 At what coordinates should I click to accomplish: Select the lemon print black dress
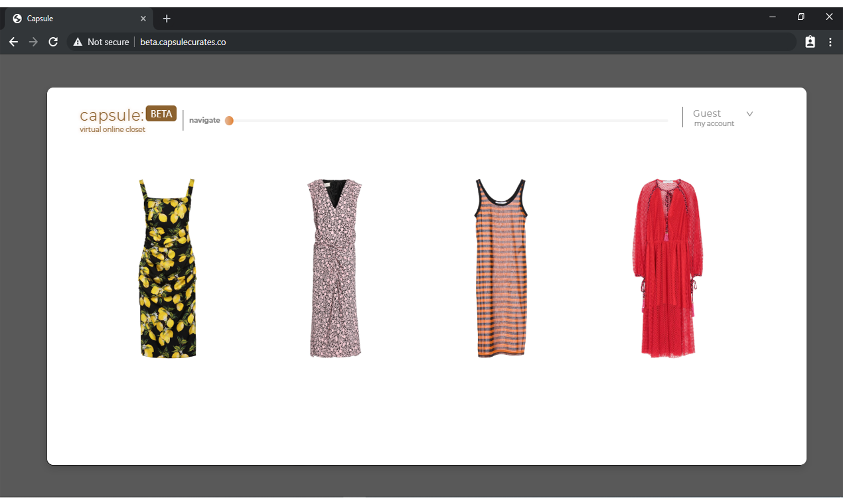point(167,268)
